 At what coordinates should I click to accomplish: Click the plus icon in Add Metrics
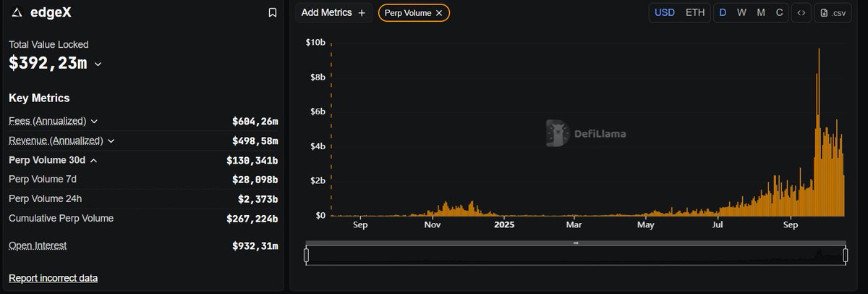(x=362, y=12)
